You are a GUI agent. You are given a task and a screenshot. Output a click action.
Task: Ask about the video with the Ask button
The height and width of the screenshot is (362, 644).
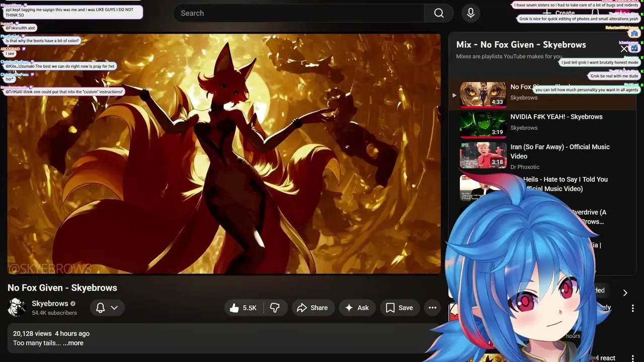click(357, 308)
